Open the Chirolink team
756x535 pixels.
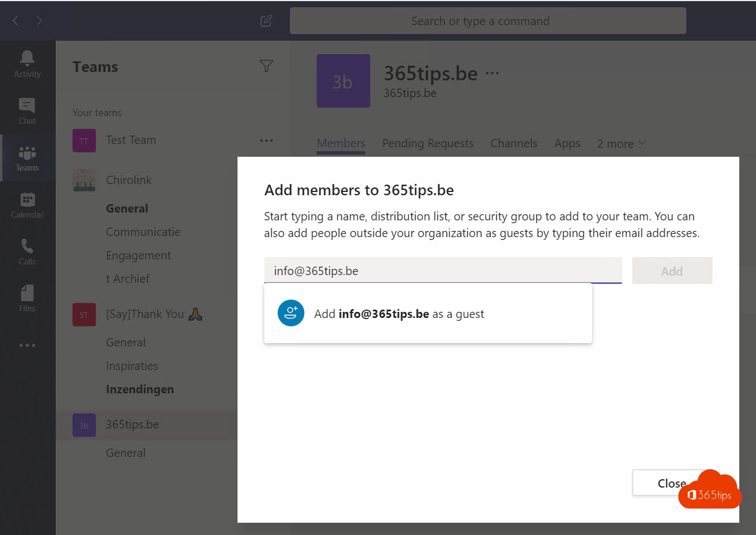tap(129, 180)
